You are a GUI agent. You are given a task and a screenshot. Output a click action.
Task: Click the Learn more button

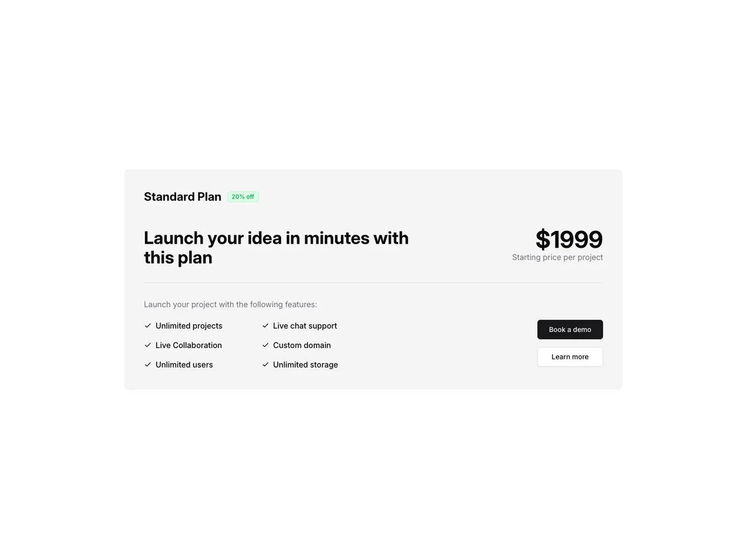(570, 357)
